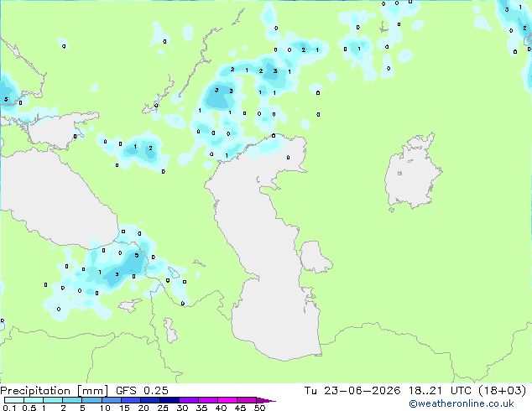Click the (18+03) forecast step label

pos(503,391)
